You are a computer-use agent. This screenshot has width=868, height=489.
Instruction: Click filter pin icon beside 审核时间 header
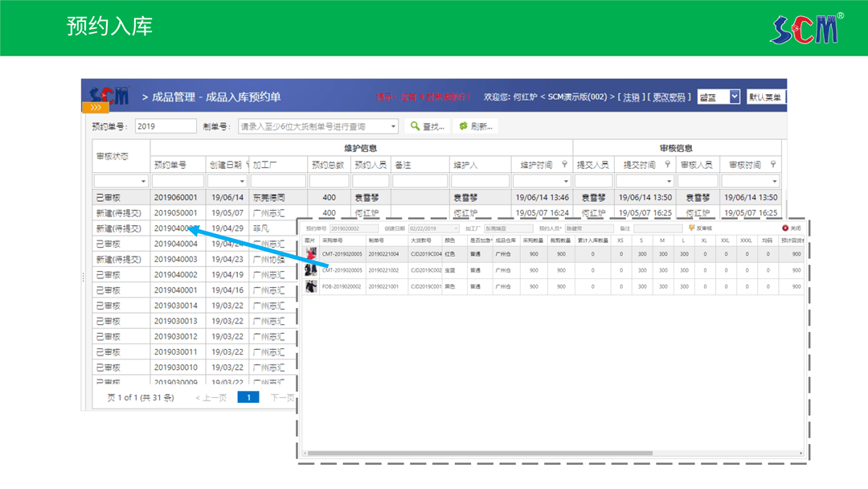(x=772, y=165)
